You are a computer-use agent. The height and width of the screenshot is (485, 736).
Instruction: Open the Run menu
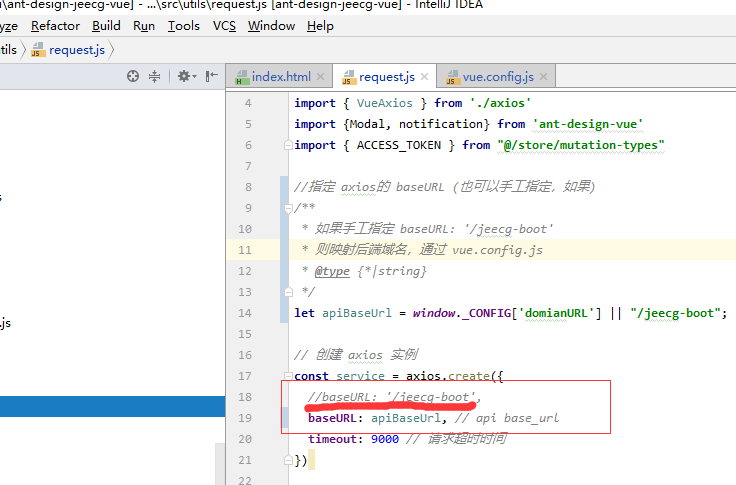click(x=144, y=26)
